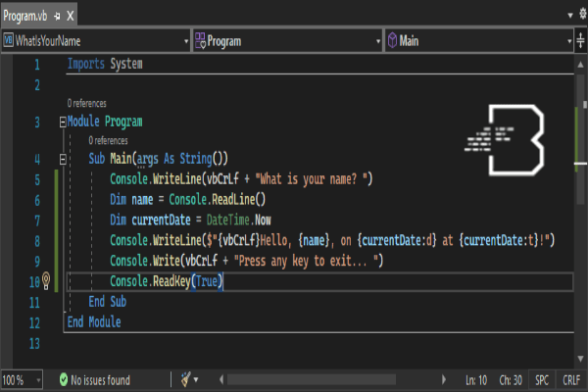Click the horizontal scrollbar thumb
588x392 pixels.
pyautogui.click(x=312, y=379)
